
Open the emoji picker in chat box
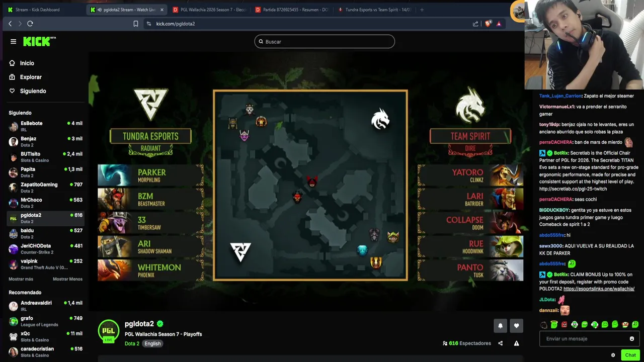tap(632, 339)
